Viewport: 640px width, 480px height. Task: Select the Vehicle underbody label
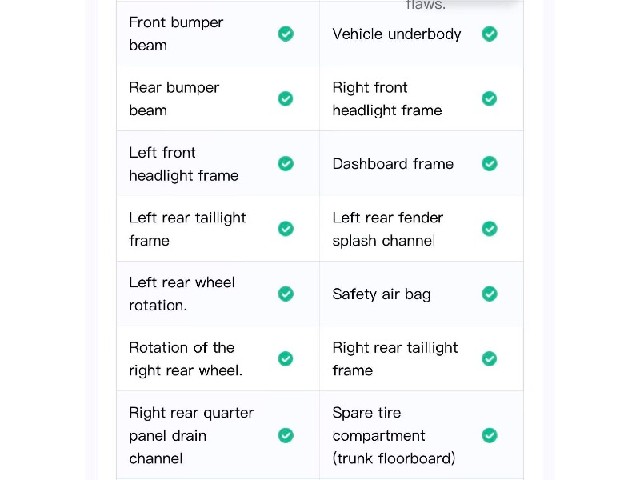tap(397, 34)
